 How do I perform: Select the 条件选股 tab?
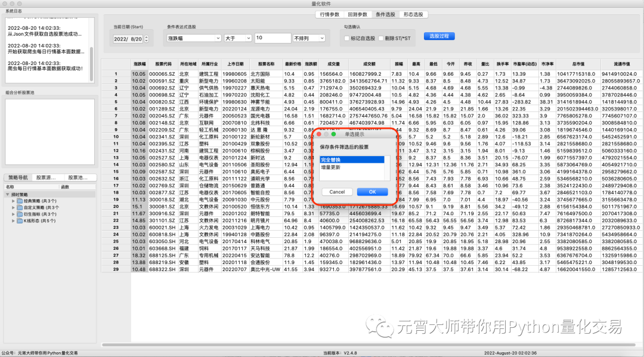point(385,14)
